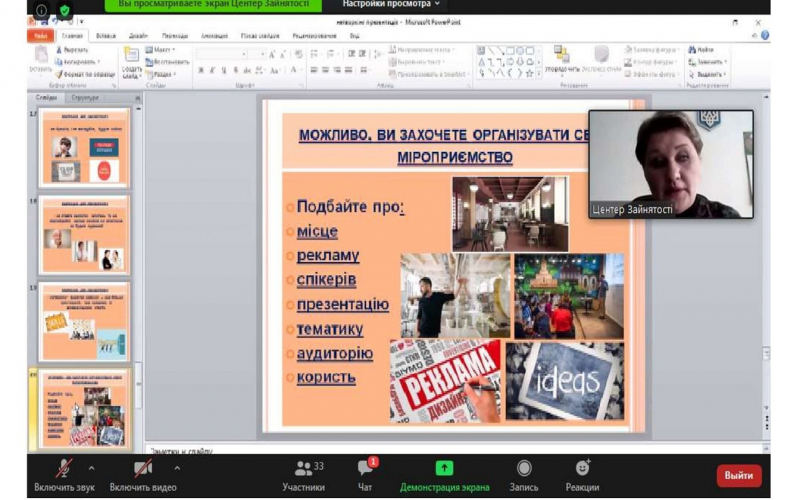Viewport: 800px width, 500px height.
Task: Open 'Направление текста' text direction dropdown
Action: click(x=421, y=50)
